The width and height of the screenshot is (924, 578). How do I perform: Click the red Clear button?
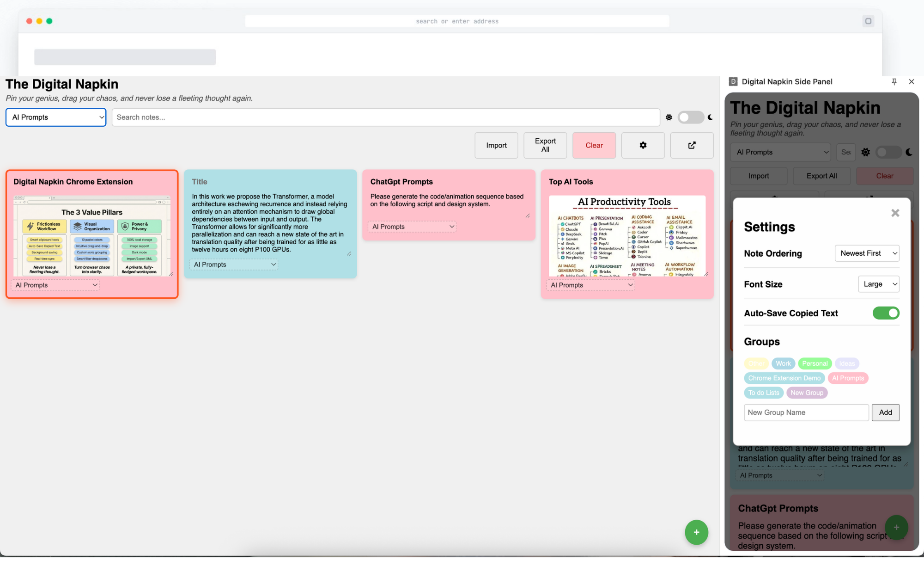(594, 145)
